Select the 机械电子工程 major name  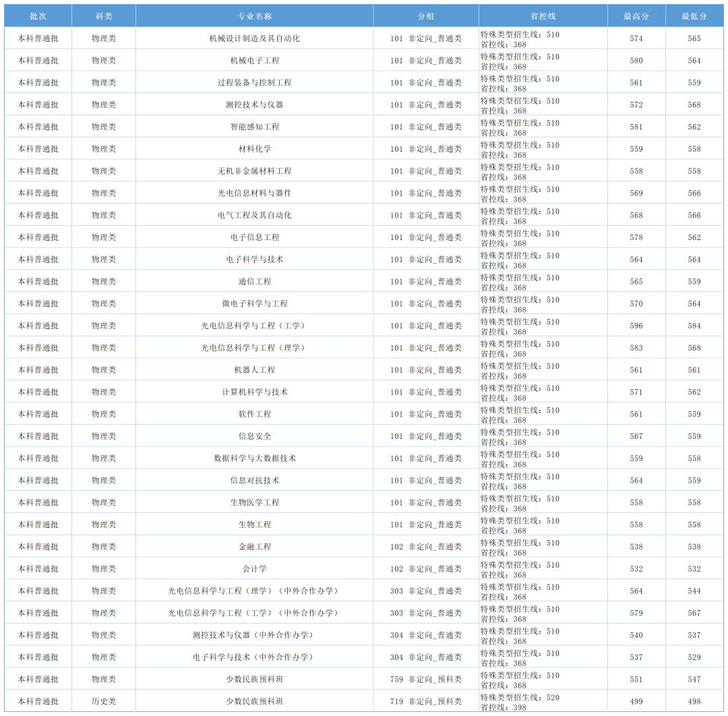pyautogui.click(x=254, y=61)
